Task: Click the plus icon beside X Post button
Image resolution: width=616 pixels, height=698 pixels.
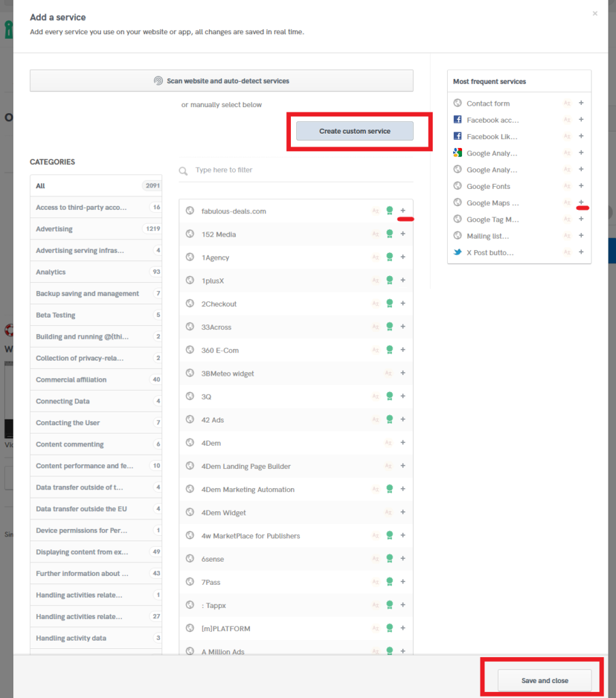Action: [581, 252]
